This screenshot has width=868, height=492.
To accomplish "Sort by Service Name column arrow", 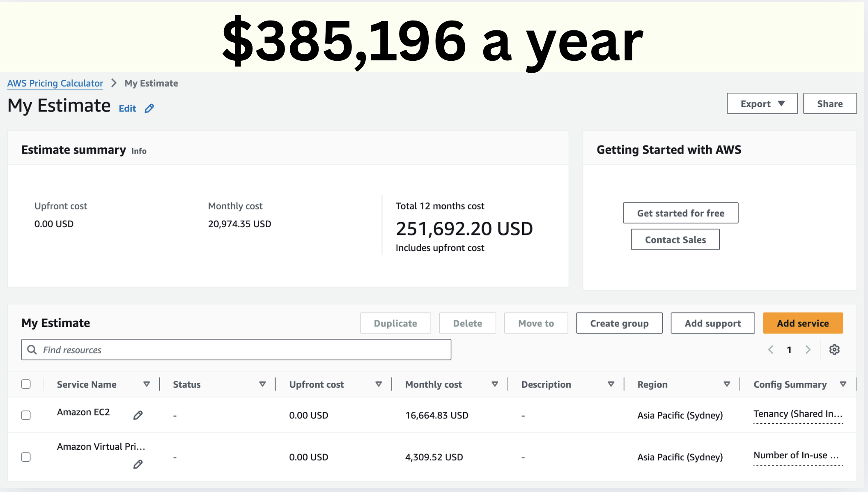I will point(146,384).
